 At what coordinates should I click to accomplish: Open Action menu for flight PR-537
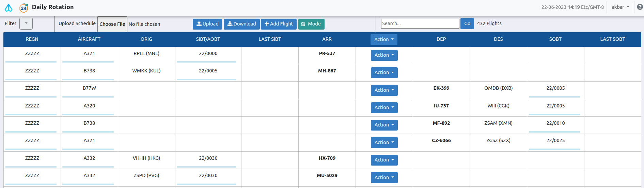click(x=384, y=55)
